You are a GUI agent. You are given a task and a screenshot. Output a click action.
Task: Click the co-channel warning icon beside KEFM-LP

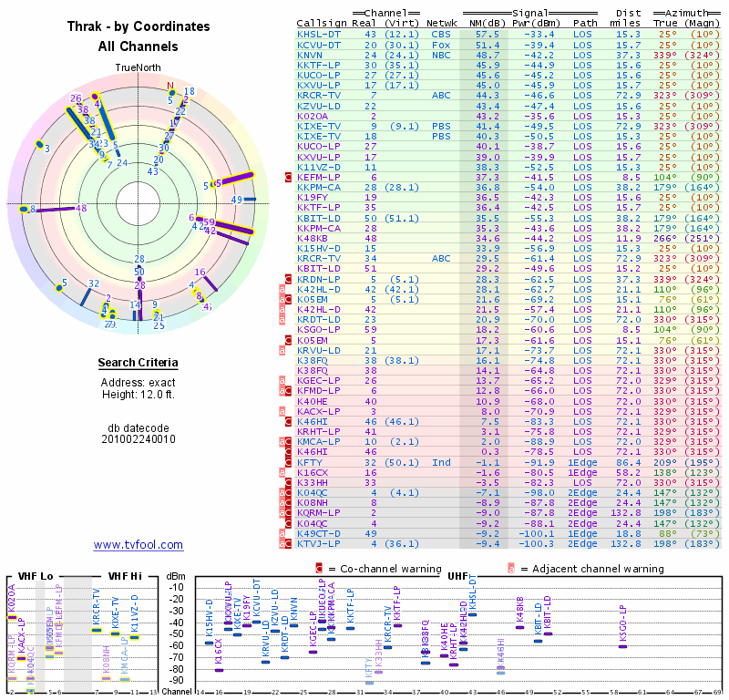point(289,178)
